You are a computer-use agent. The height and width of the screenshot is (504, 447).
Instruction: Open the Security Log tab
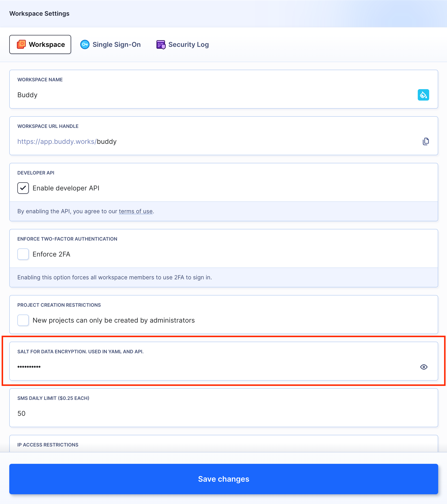point(182,44)
